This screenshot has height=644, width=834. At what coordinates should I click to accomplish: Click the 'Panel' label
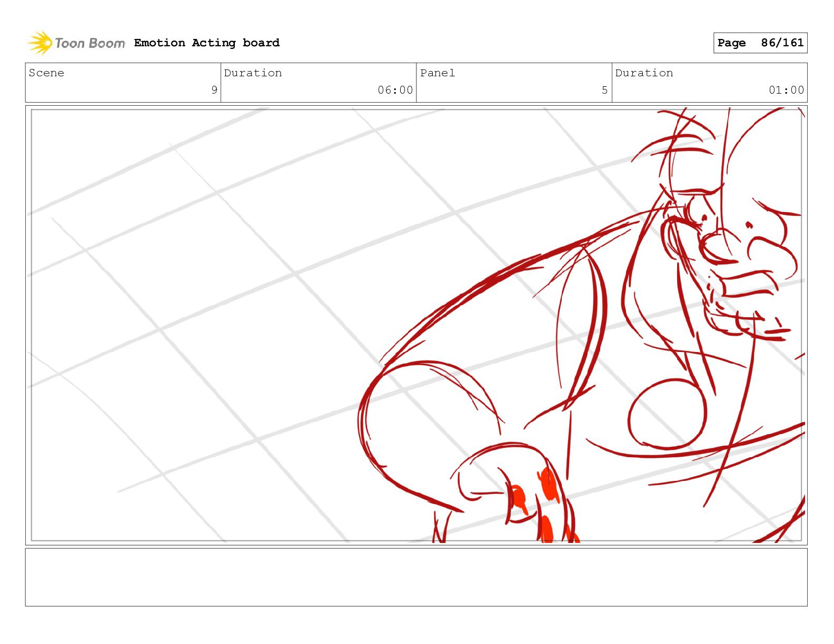point(438,73)
